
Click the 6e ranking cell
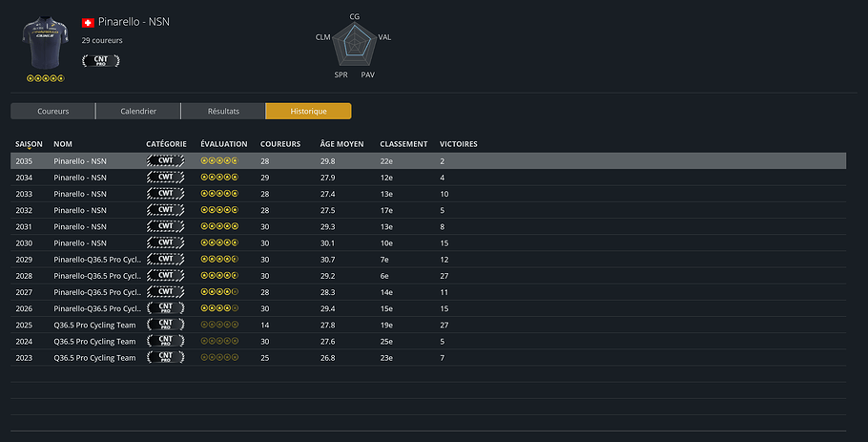(384, 276)
